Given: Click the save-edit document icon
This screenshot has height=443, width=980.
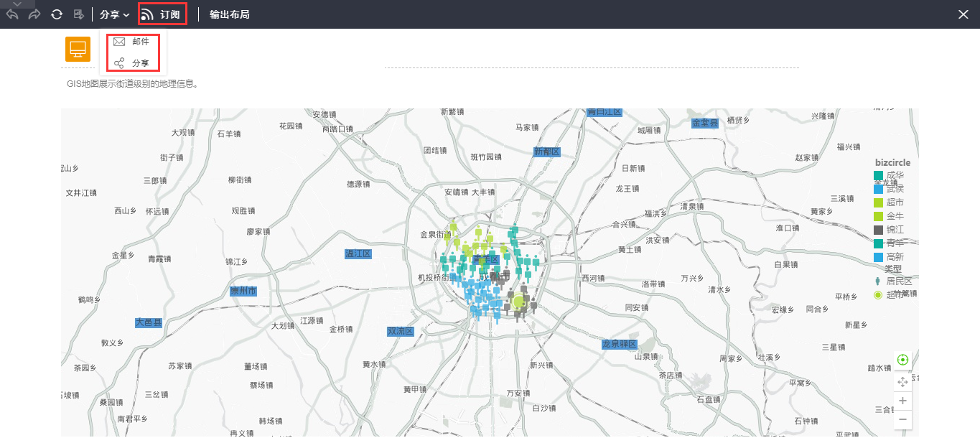Looking at the screenshot, I should coord(79,14).
